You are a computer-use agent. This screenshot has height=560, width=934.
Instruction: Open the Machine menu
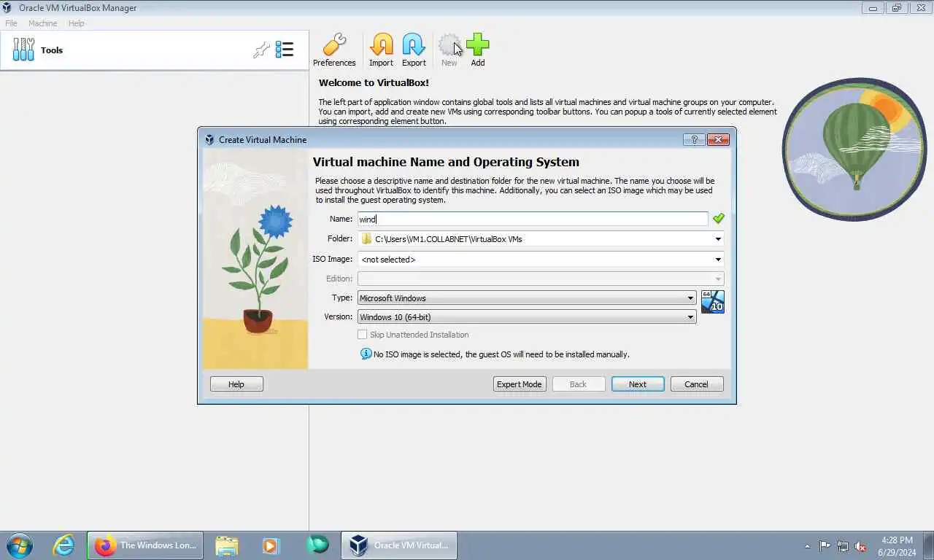pyautogui.click(x=42, y=23)
